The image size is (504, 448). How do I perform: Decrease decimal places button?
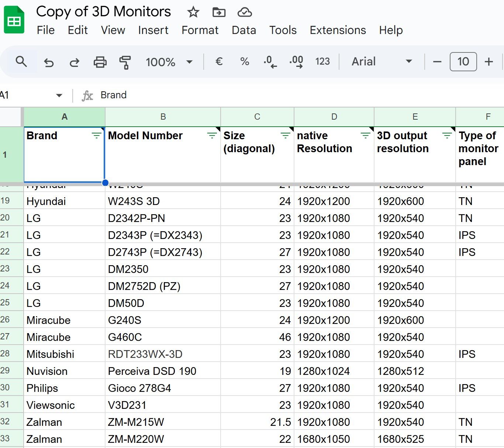coord(270,62)
